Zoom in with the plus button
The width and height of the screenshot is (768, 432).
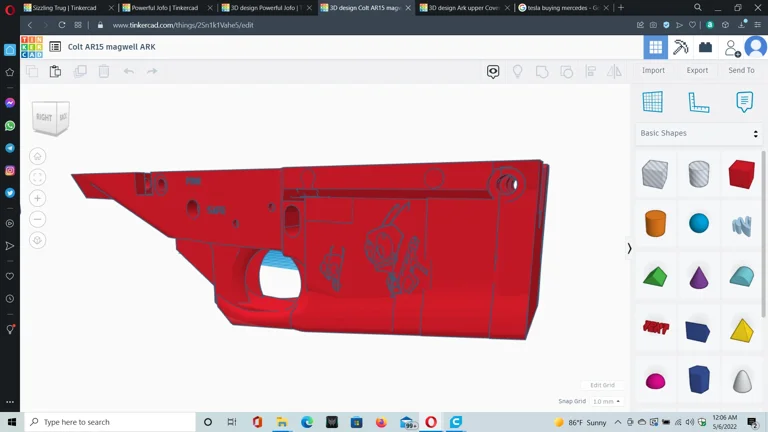37,198
